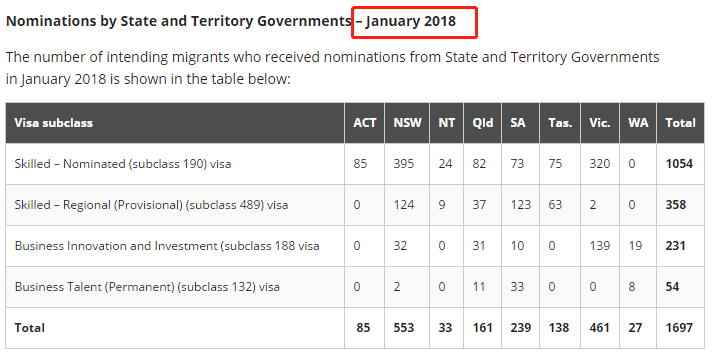The image size is (718, 364).
Task: Click the Vic. column header
Action: point(599,123)
